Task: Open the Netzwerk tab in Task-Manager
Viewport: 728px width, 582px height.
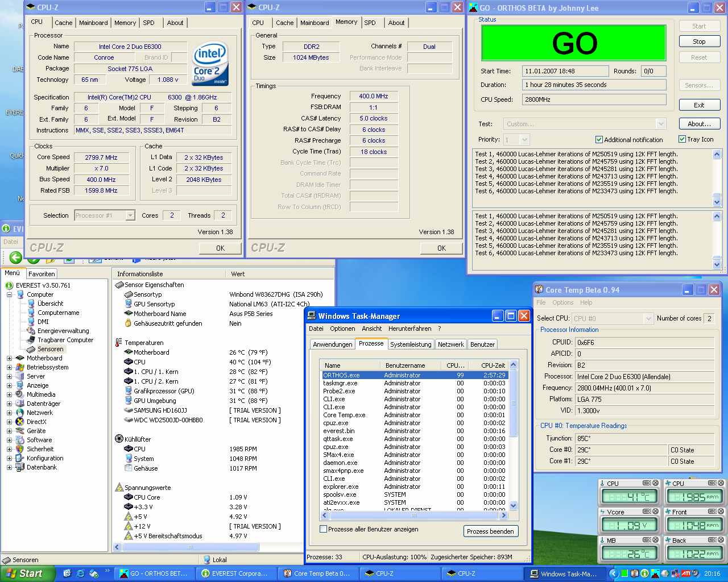Action: click(451, 344)
